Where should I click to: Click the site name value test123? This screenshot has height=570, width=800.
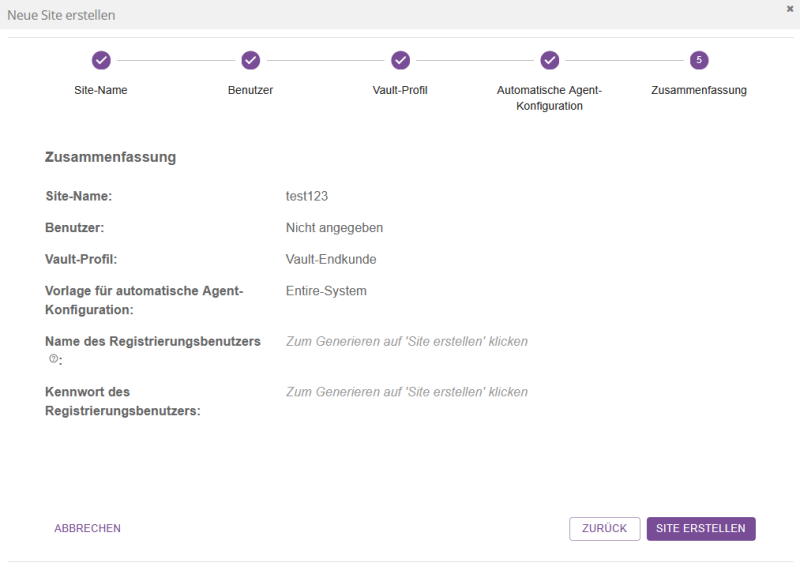[307, 196]
